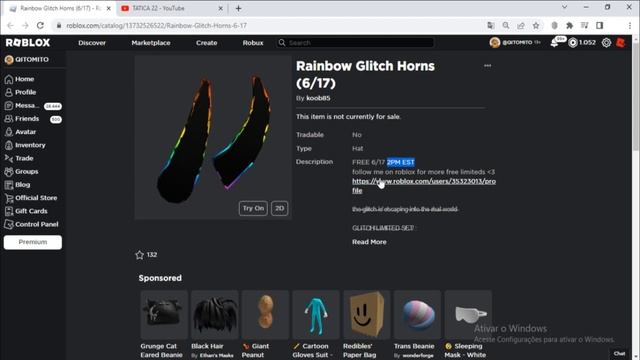Switch to the TATICA 22 YouTube tab
Screen dimensions: 640x360
[x=172, y=8]
